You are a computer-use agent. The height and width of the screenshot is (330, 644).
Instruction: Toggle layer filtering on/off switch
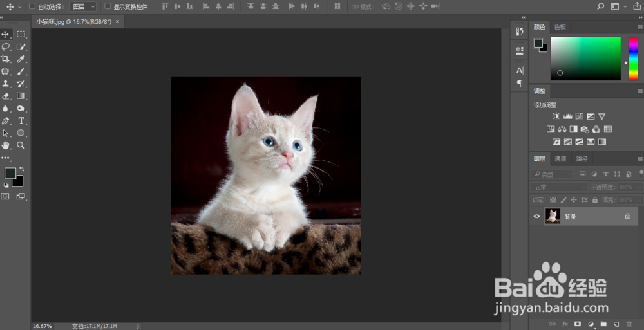click(641, 173)
